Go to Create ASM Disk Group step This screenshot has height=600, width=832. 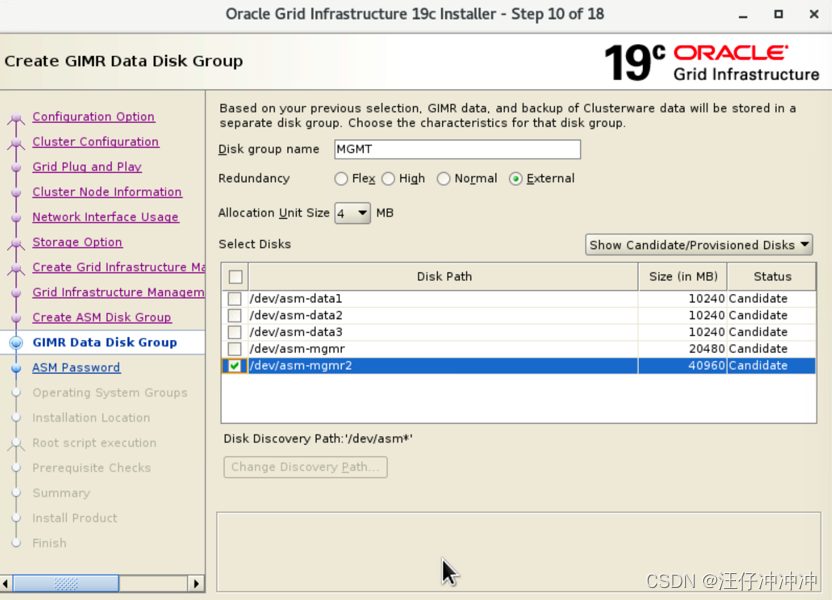pos(102,317)
